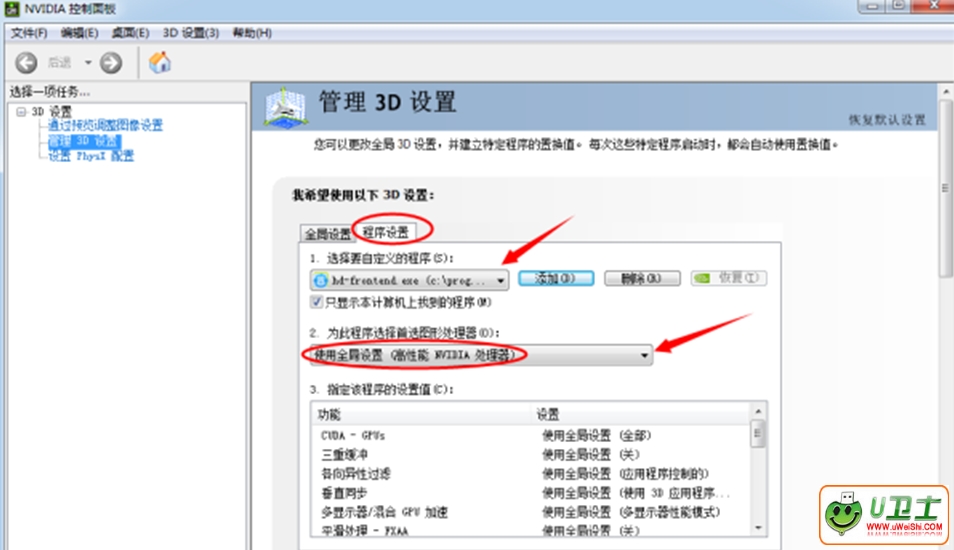Screen dimensions: 954x550
Task: Switch to the 程序设置 tab
Action: pyautogui.click(x=386, y=232)
